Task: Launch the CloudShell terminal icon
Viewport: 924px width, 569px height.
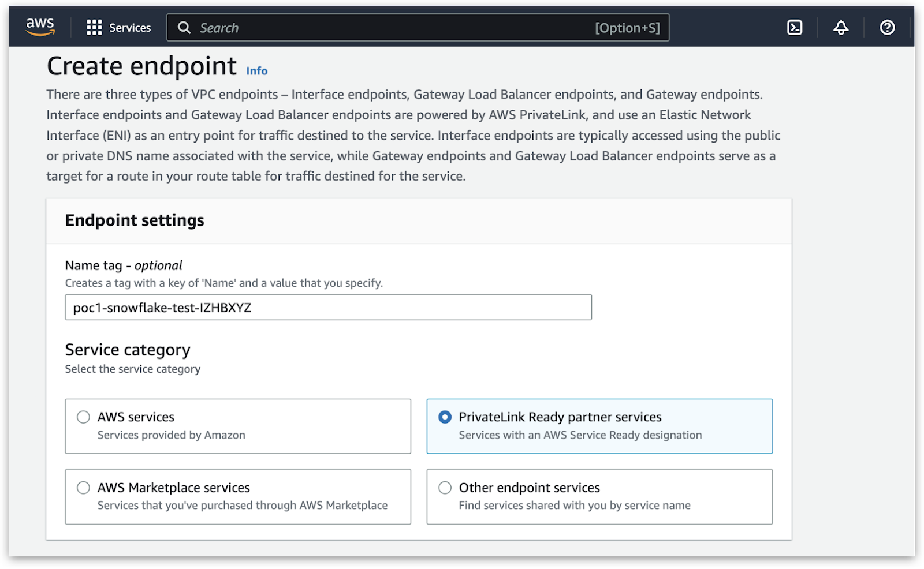Action: tap(795, 28)
